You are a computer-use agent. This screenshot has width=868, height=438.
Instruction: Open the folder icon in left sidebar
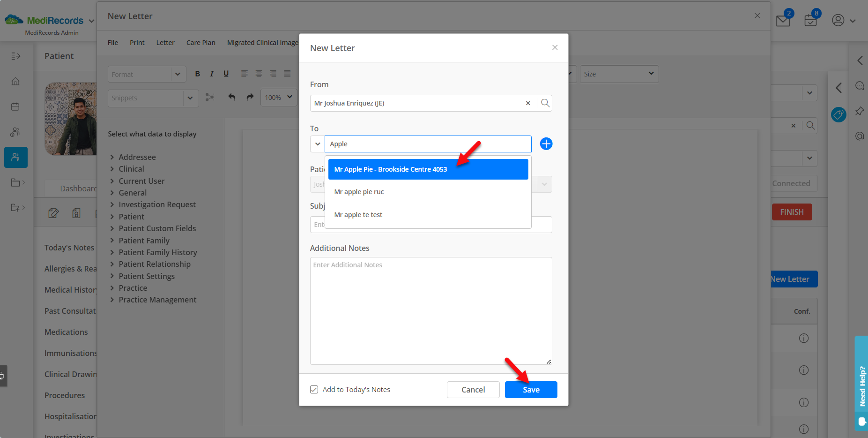coord(15,182)
